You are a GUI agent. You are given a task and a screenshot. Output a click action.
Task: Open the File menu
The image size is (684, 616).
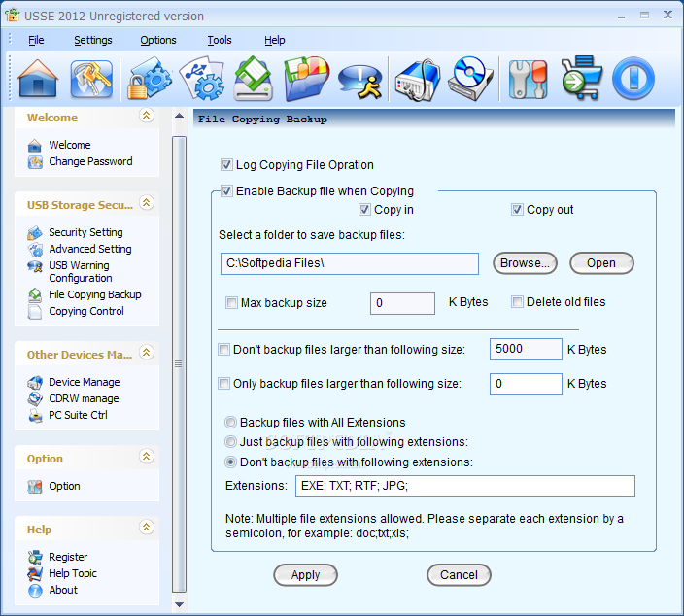pos(36,40)
